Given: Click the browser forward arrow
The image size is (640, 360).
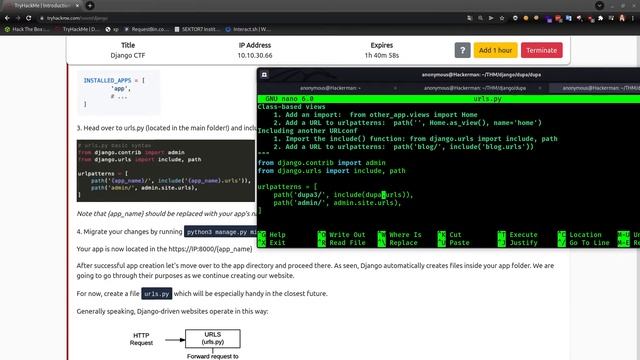Looking at the screenshot, I should [18, 18].
